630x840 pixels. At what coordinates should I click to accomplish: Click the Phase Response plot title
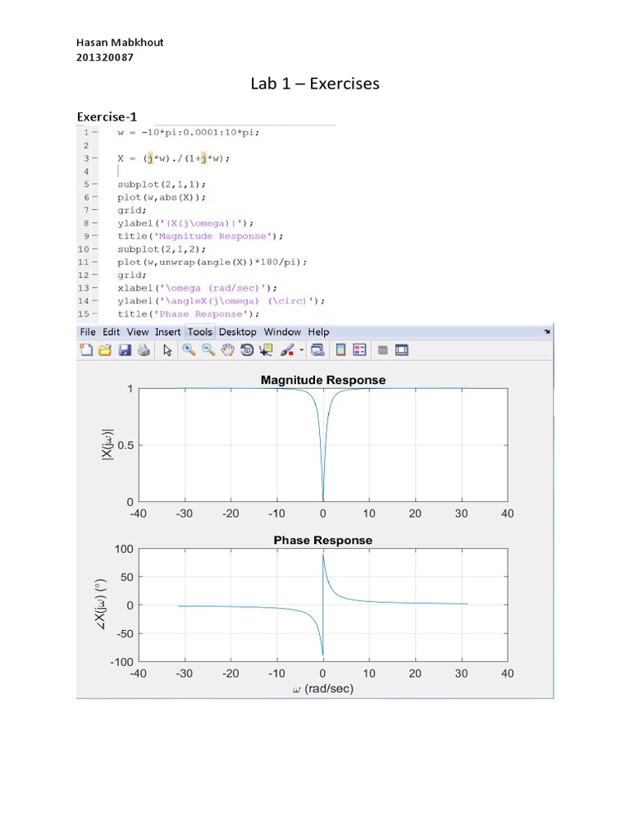pos(323,540)
